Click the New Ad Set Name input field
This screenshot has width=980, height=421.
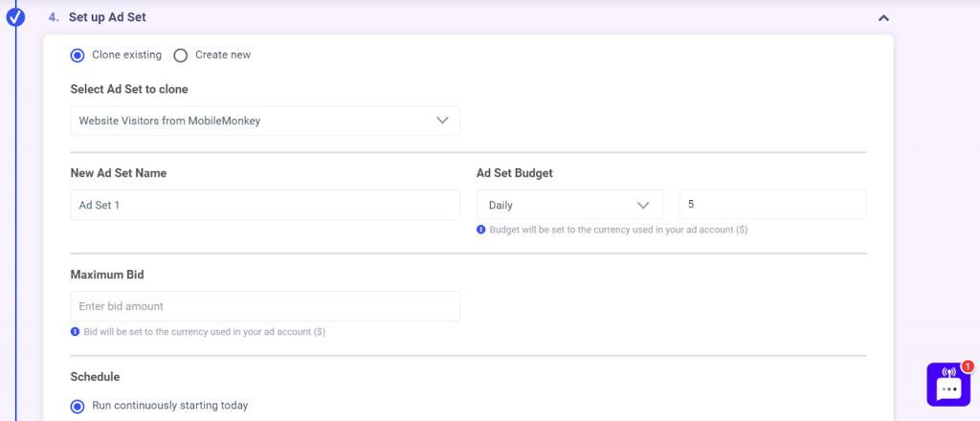pos(265,204)
